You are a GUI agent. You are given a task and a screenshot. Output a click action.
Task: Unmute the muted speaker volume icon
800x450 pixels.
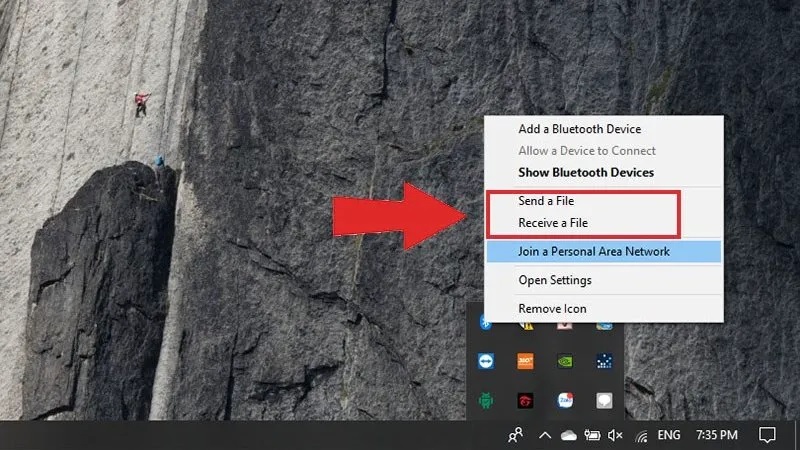615,435
